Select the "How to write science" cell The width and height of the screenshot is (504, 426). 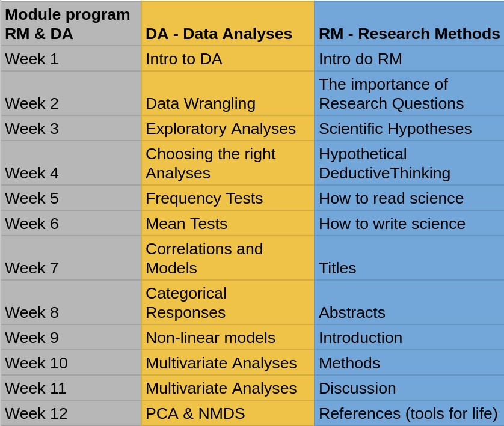click(409, 224)
